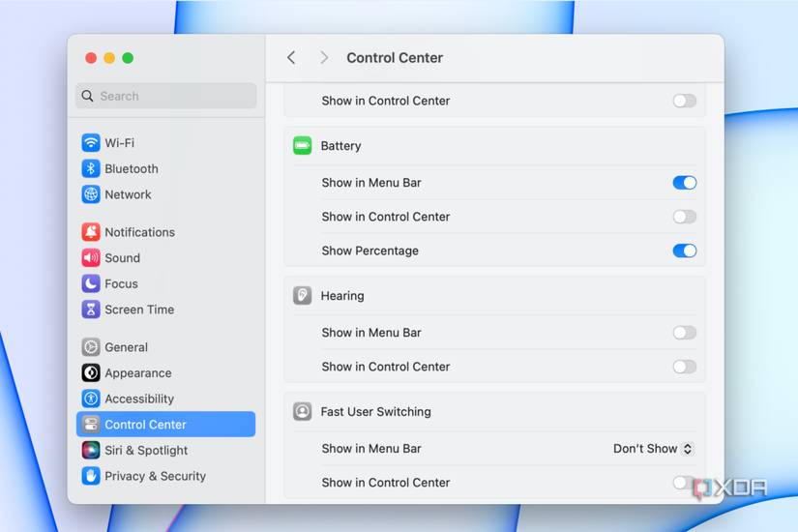
Task: Turn off Battery Show Percentage
Action: tap(685, 251)
